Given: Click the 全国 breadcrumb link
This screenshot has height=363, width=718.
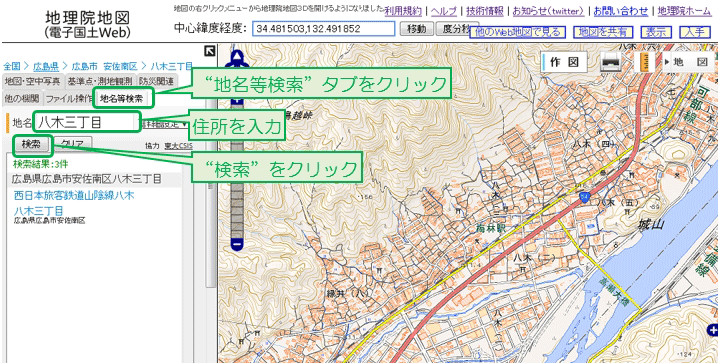Looking at the screenshot, I should (x=11, y=66).
